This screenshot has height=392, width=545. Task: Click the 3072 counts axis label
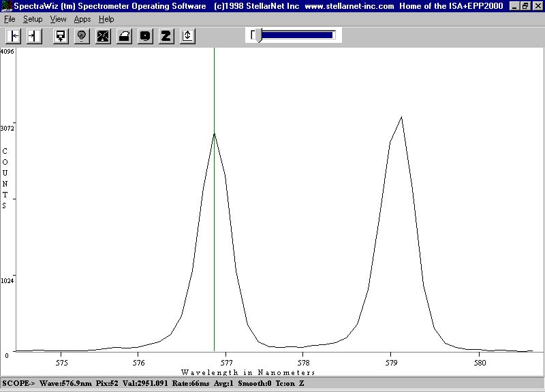7,129
